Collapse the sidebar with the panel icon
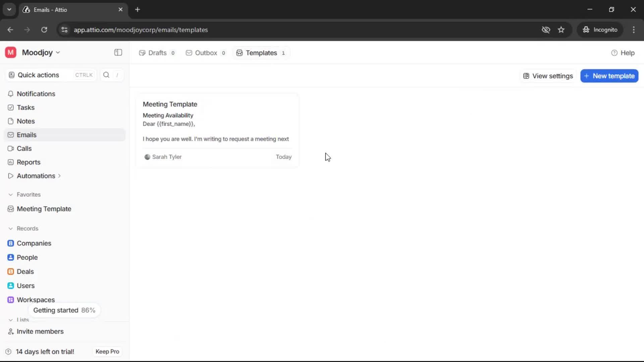The image size is (644, 362). point(118,52)
